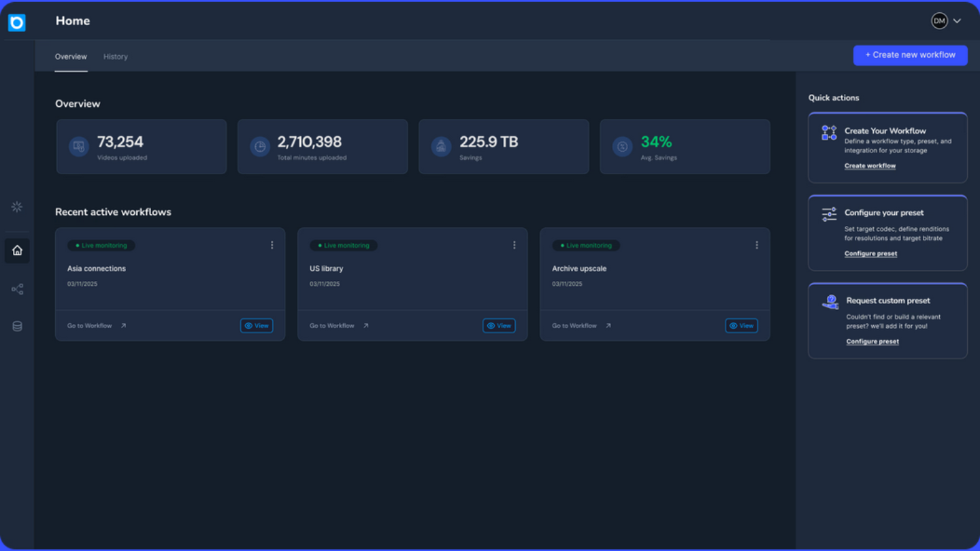Screen dimensions: 980x551
Task: Click the Videos uploaded stat icon
Action: [x=79, y=146]
